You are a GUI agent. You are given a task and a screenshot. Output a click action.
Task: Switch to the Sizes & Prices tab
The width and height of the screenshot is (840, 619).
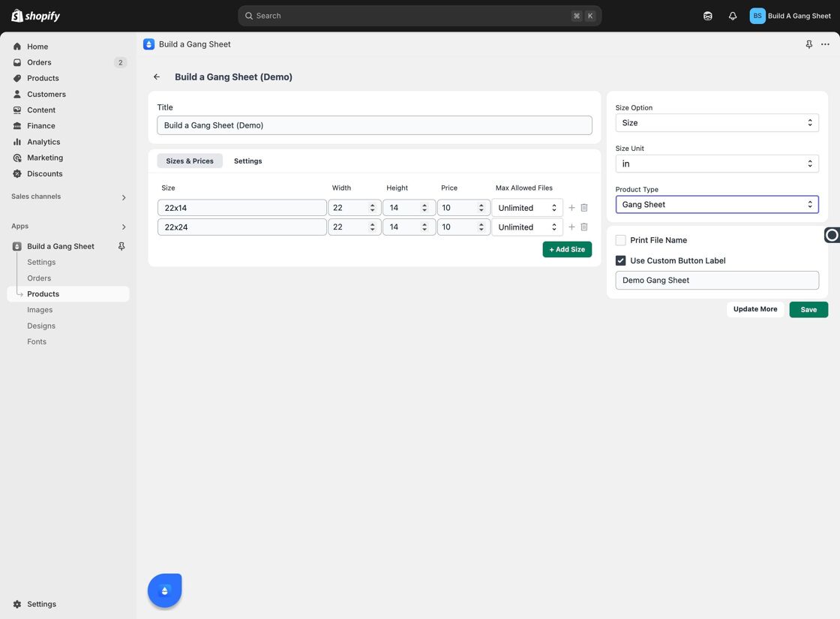[190, 161]
